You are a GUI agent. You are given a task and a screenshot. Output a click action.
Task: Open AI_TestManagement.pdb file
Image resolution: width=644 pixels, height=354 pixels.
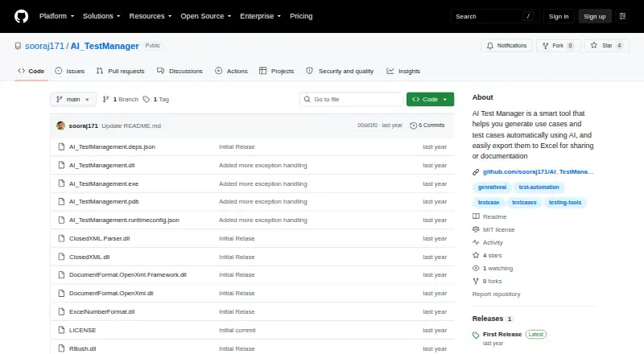104,202
